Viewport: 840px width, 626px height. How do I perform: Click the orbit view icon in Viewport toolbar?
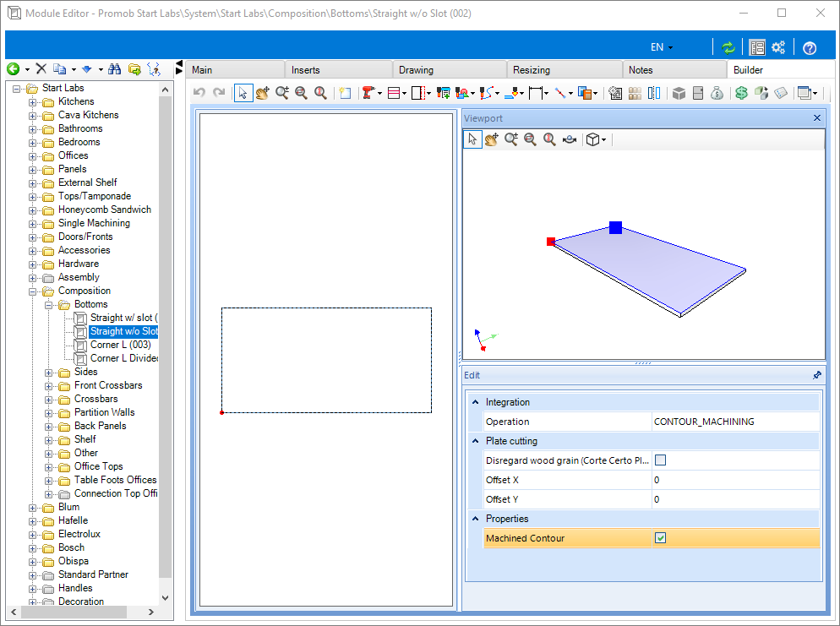tap(570, 139)
